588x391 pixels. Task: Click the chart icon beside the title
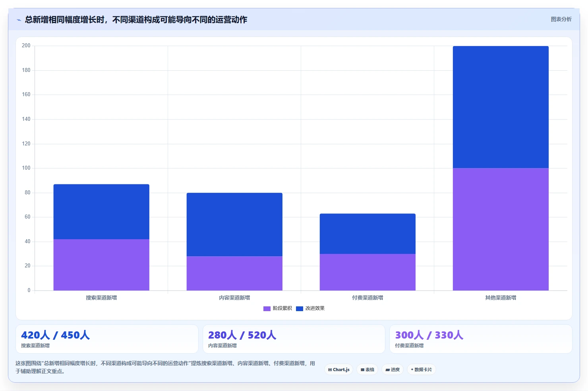(x=19, y=20)
